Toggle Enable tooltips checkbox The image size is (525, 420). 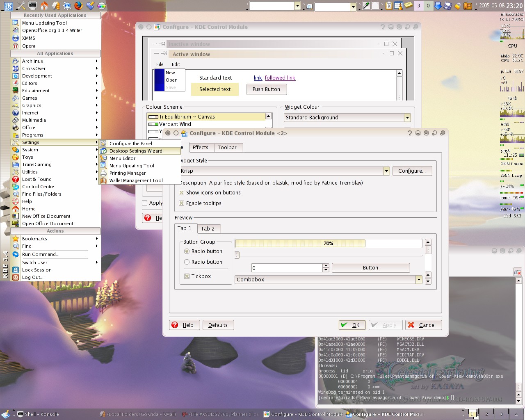181,203
